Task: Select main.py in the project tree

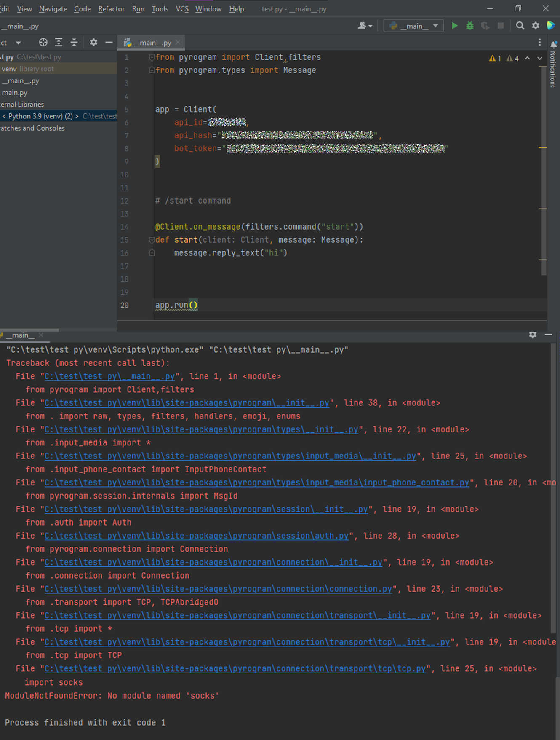Action: (x=15, y=92)
